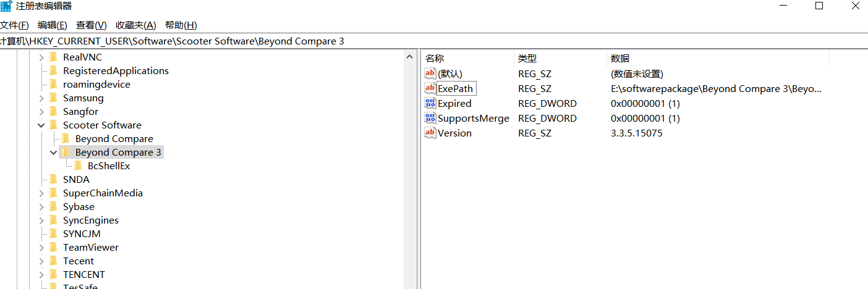Click the tree pane scroll-up arrow

tap(409, 57)
